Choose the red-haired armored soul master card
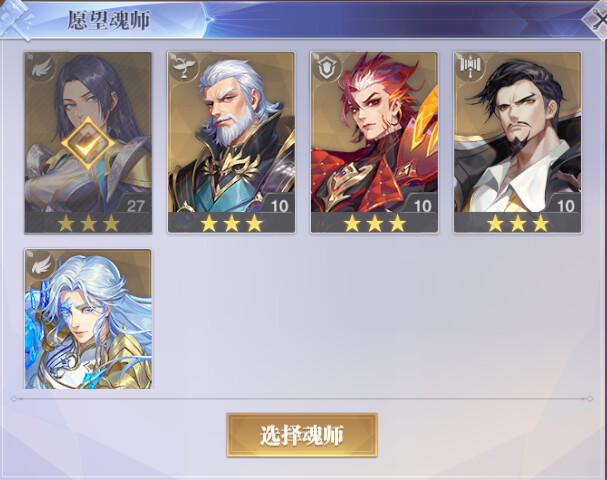 (374, 142)
